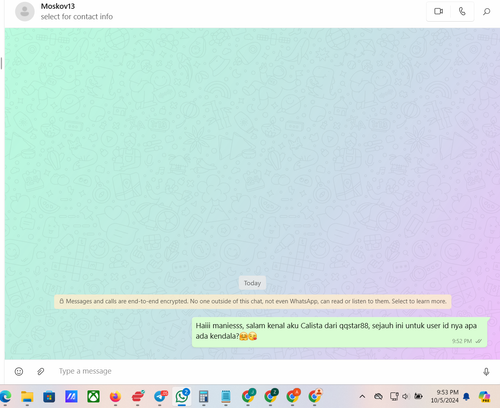Start recording a voice message

point(486,371)
